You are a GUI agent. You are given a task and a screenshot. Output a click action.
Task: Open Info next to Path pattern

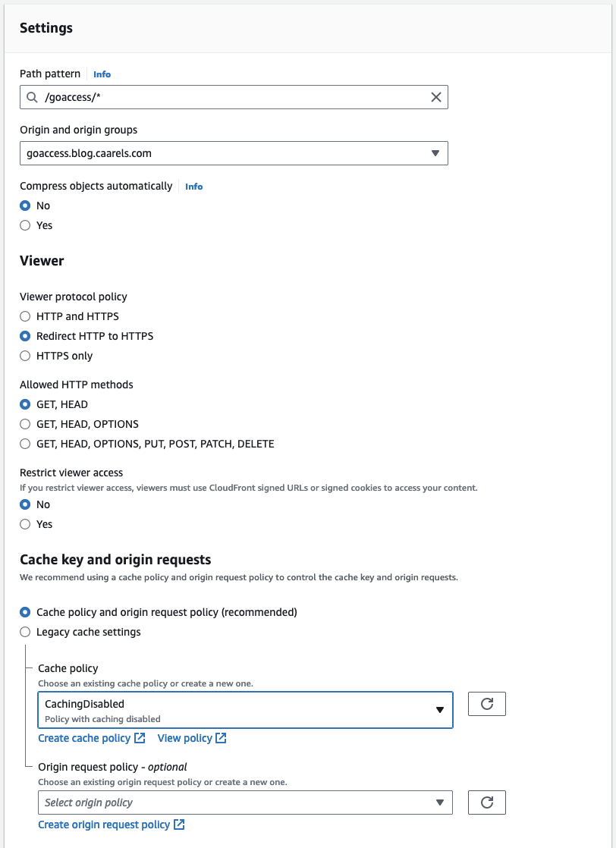[x=102, y=74]
